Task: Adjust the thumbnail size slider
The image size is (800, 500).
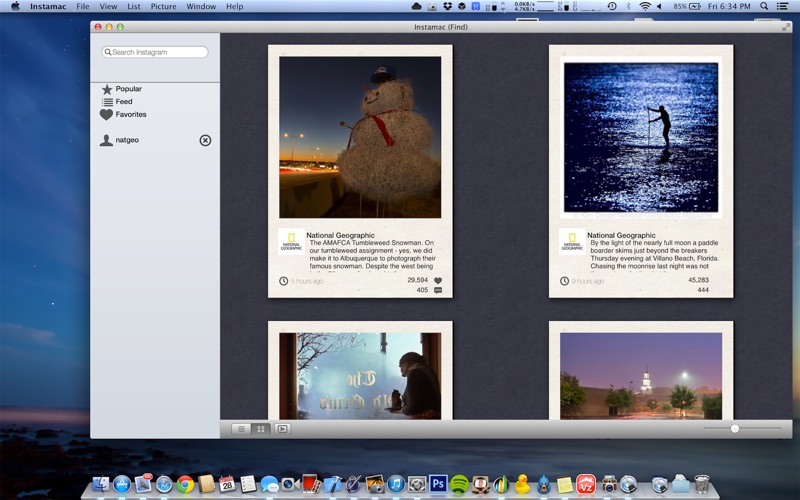Action: (x=735, y=429)
